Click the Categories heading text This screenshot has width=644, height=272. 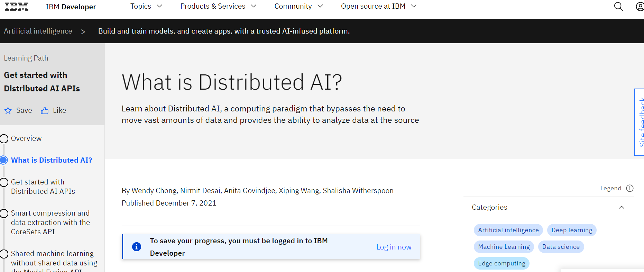[489, 207]
